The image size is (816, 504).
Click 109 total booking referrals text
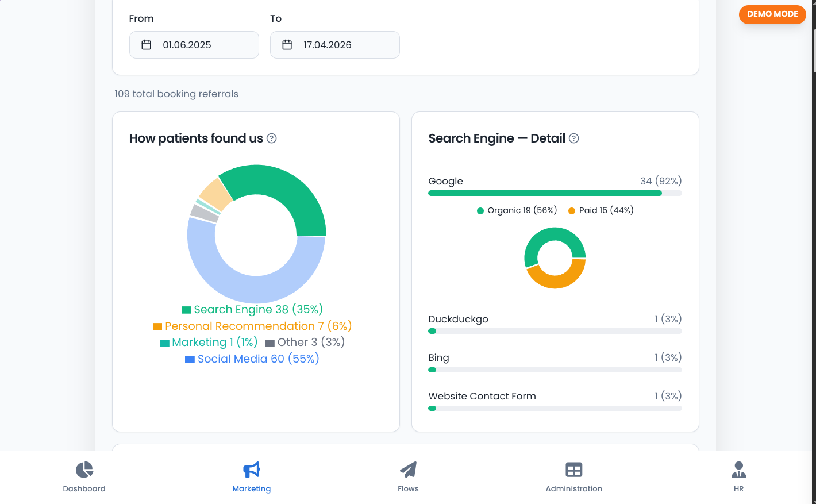(176, 94)
